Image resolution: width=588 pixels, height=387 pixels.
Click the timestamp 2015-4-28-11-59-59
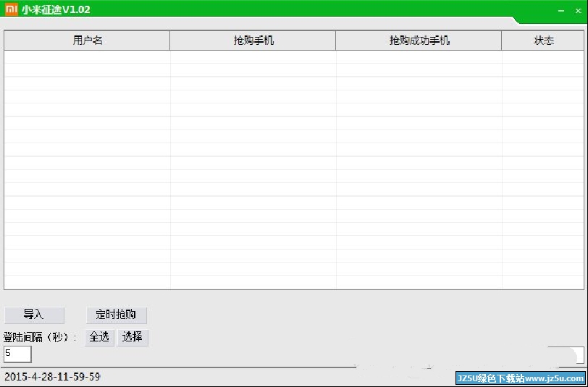52,376
